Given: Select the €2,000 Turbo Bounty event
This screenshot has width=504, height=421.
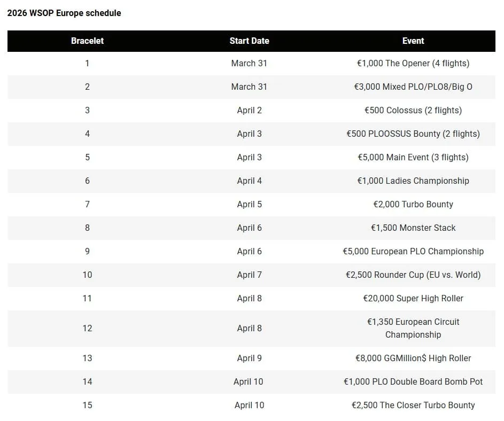Looking at the screenshot, I should pos(413,204).
